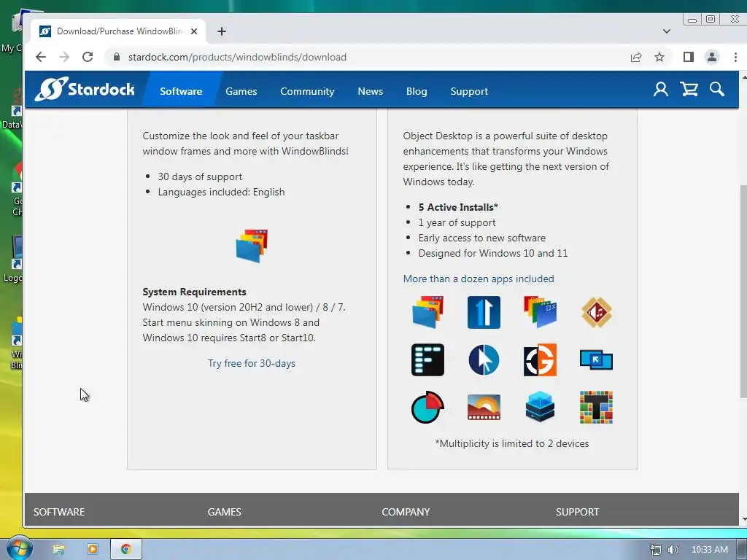Toggle the browser side panel icon
Image resolution: width=747 pixels, height=560 pixels.
point(688,57)
